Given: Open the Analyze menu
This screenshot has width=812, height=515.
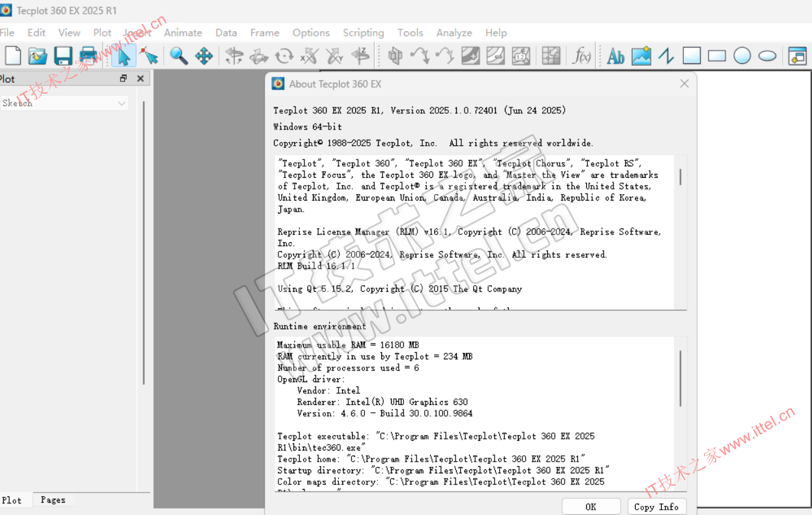Looking at the screenshot, I should tap(454, 33).
